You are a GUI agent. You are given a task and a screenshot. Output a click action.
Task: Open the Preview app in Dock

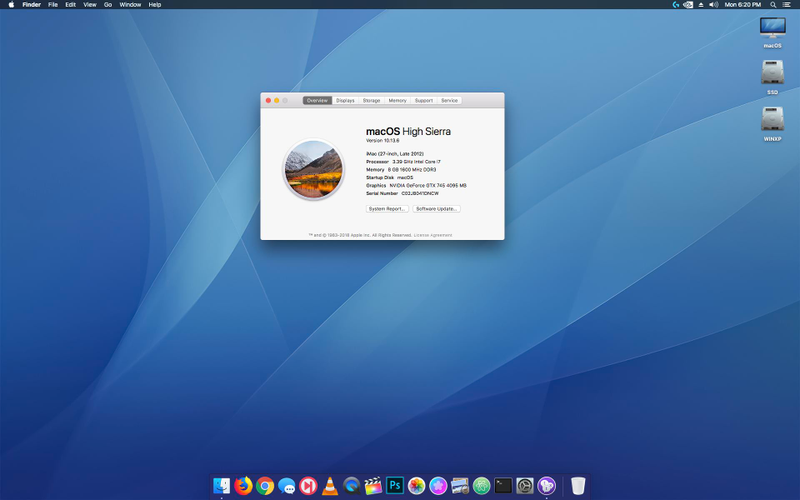click(460, 486)
